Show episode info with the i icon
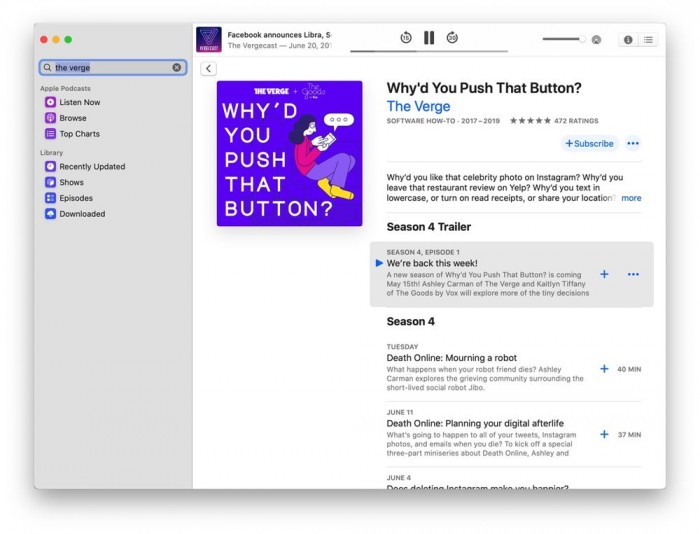 628,40
